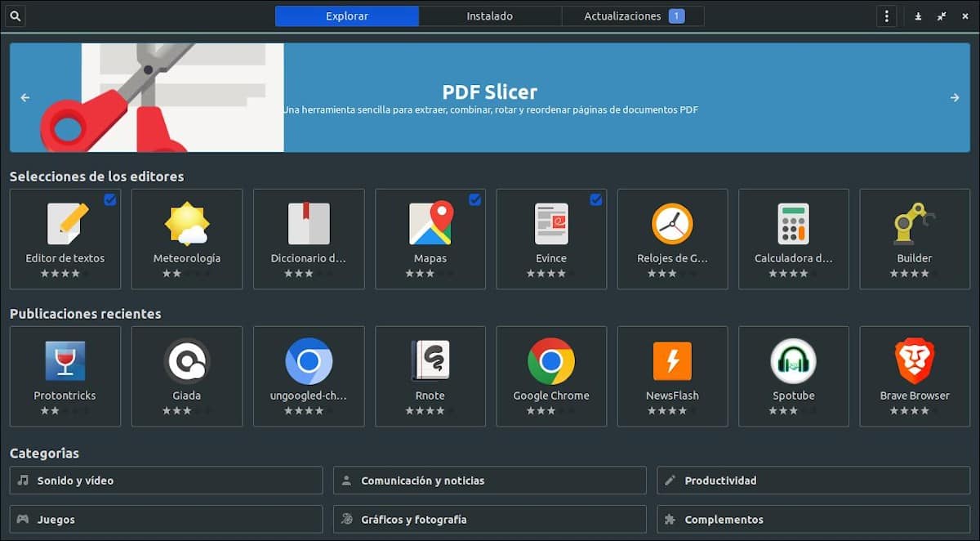Open the NewsFlash lightning icon
The width and height of the screenshot is (980, 541).
pyautogui.click(x=672, y=360)
